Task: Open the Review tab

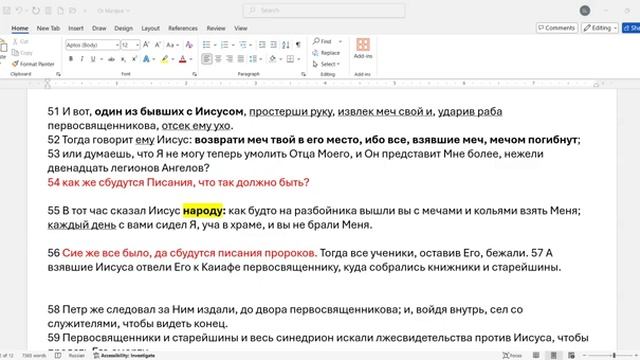Action: click(216, 28)
